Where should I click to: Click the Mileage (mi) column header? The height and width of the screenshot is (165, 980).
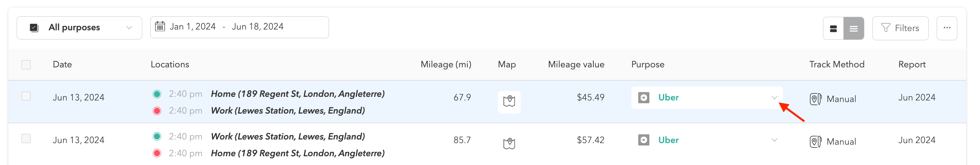(x=445, y=65)
